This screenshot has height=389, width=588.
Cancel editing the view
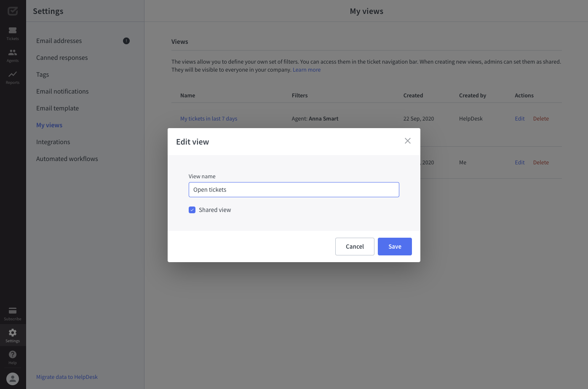pos(355,246)
